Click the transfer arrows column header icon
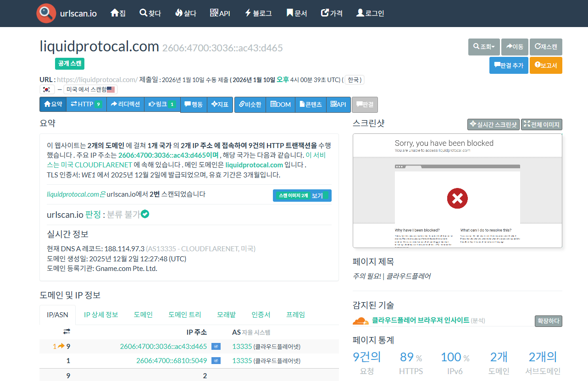 coord(67,331)
